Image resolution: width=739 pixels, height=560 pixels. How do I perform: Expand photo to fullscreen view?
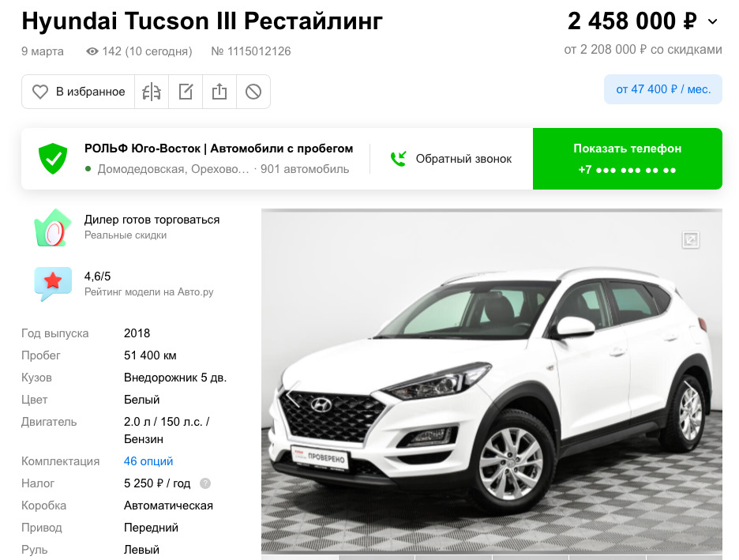[691, 239]
